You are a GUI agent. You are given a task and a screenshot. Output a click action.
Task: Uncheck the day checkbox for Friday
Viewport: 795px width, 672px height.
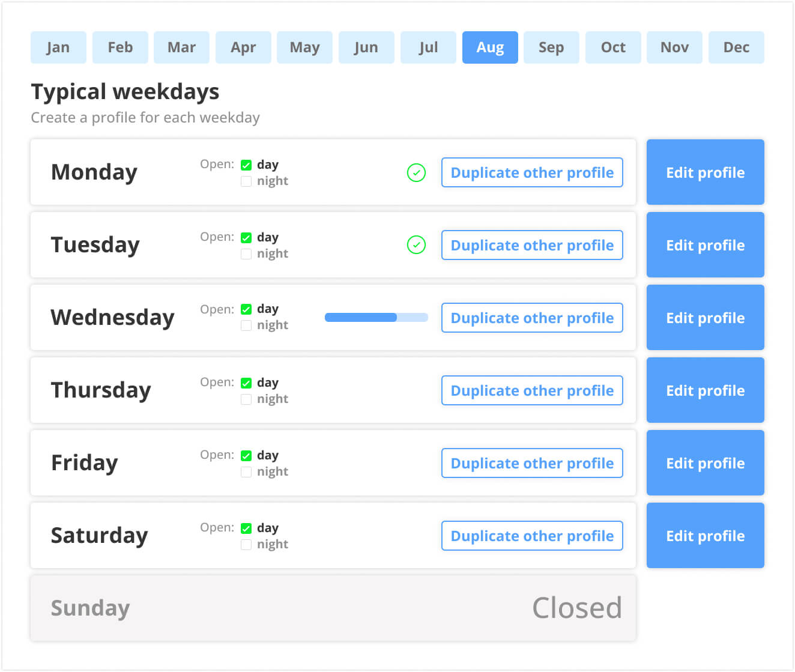point(246,455)
